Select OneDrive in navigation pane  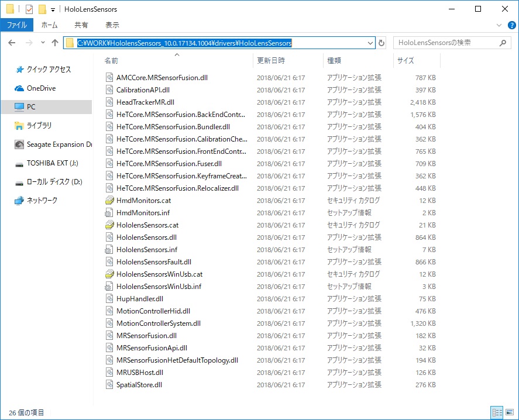click(x=41, y=88)
